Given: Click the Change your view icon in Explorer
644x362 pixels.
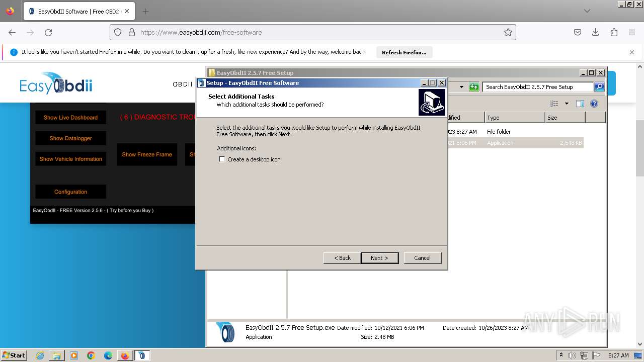Looking at the screenshot, I should (554, 104).
